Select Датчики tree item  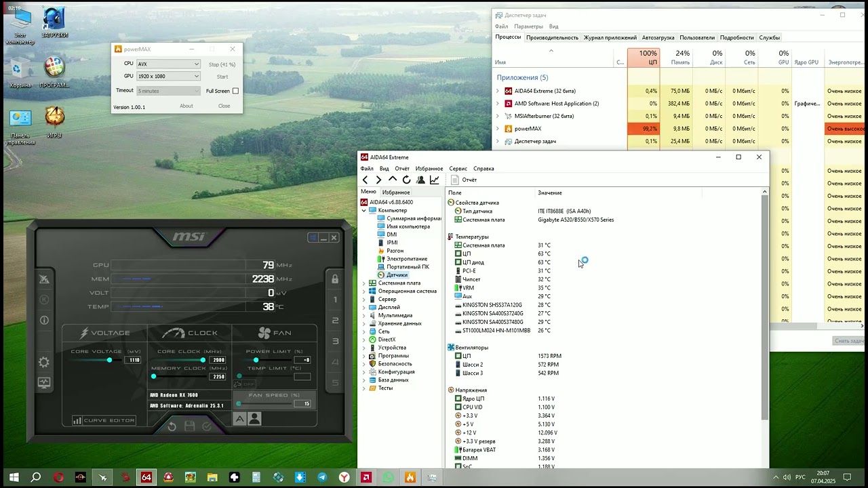click(397, 275)
